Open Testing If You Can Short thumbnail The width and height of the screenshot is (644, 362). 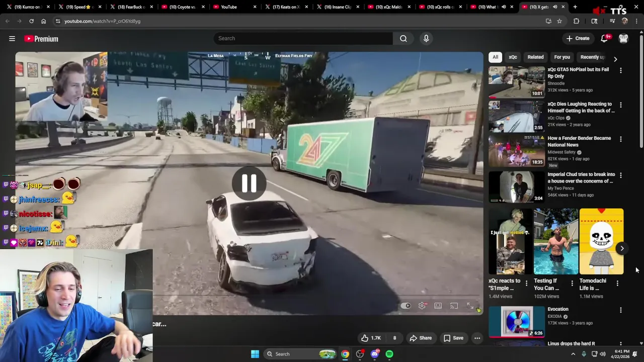click(x=556, y=241)
